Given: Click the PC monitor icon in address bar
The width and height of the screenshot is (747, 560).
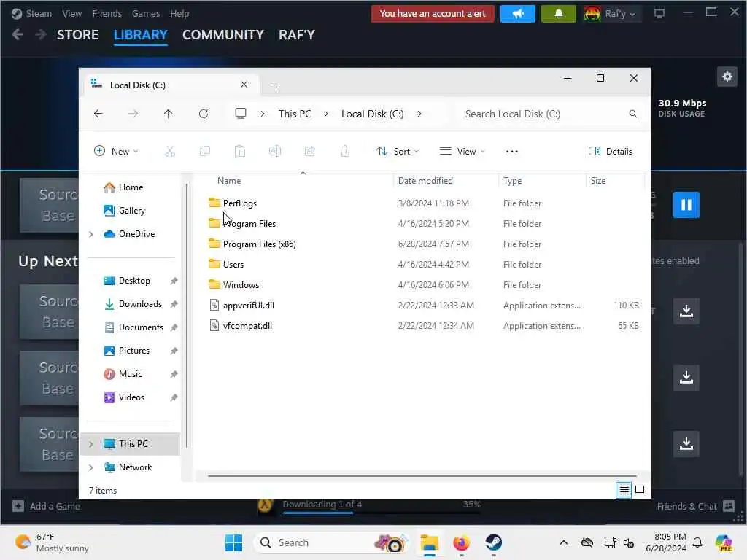Looking at the screenshot, I should click(x=241, y=113).
